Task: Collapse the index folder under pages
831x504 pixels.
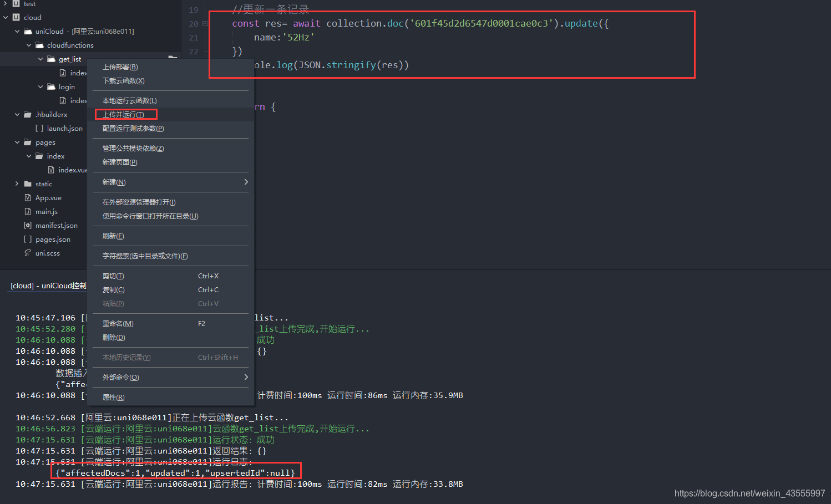Action: tap(29, 156)
